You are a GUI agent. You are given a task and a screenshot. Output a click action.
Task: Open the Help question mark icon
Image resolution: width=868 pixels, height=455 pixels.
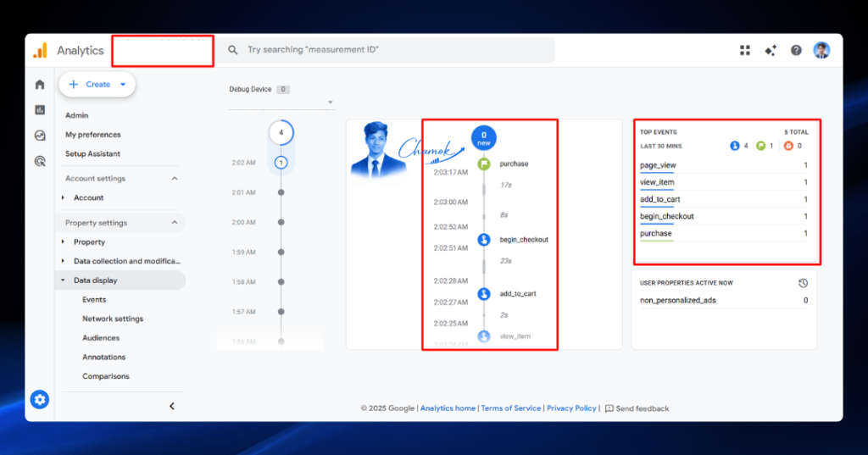pos(796,50)
